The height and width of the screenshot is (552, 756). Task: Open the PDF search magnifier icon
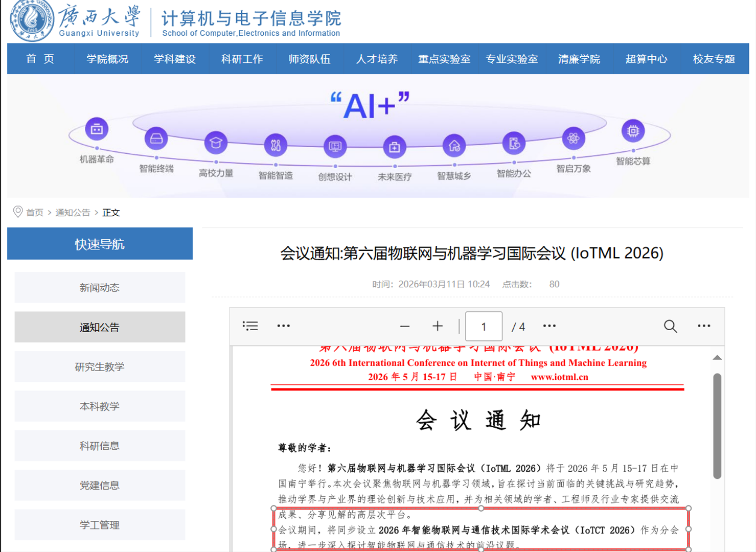pos(670,326)
